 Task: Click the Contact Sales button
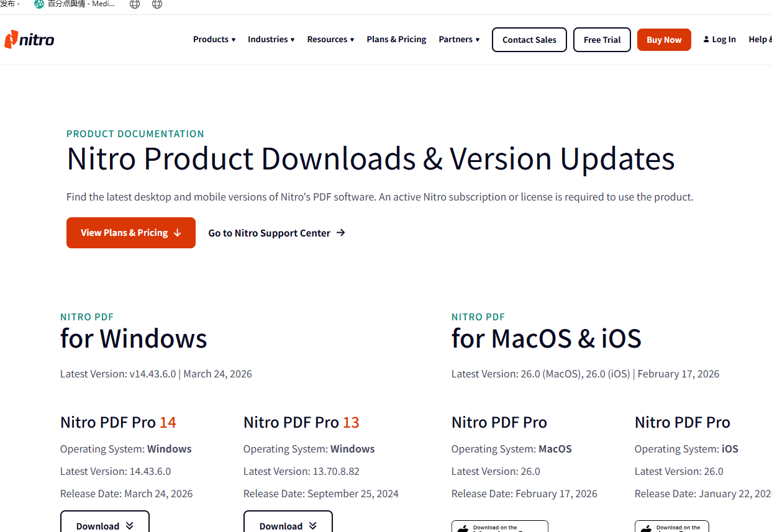click(x=529, y=40)
